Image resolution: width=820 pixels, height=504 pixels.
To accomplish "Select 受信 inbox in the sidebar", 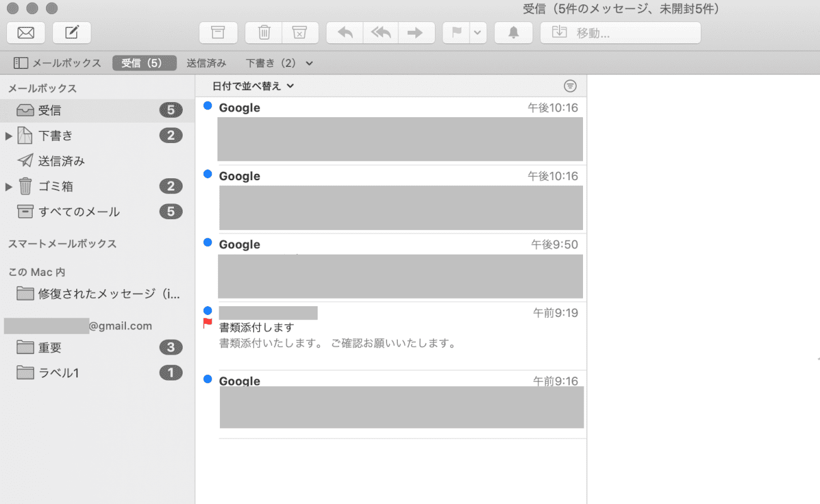I will [x=98, y=110].
